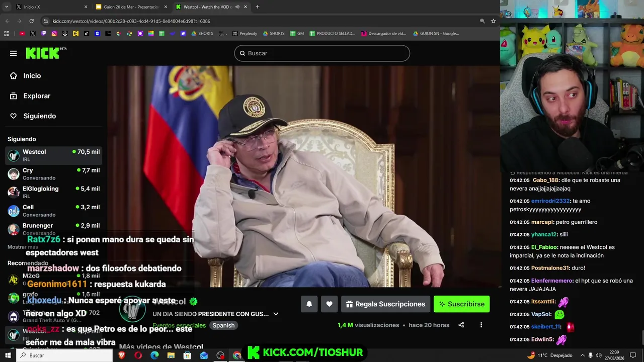
Task: Open the GUION SN - Google... bookmark
Action: click(x=436, y=34)
